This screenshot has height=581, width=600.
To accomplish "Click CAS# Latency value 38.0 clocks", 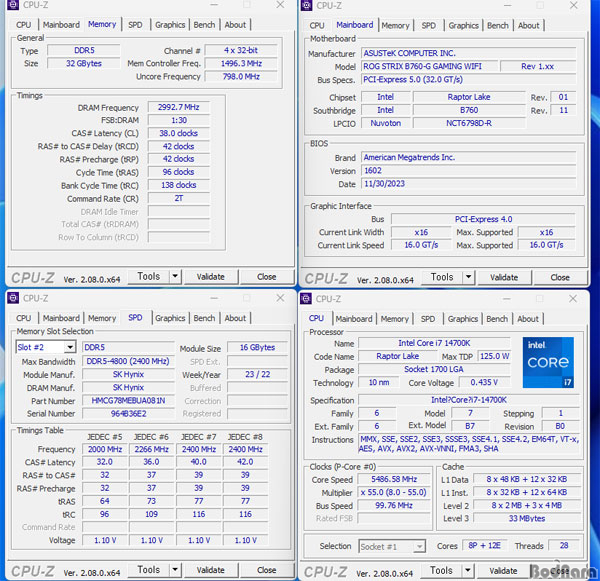I will click(179, 133).
